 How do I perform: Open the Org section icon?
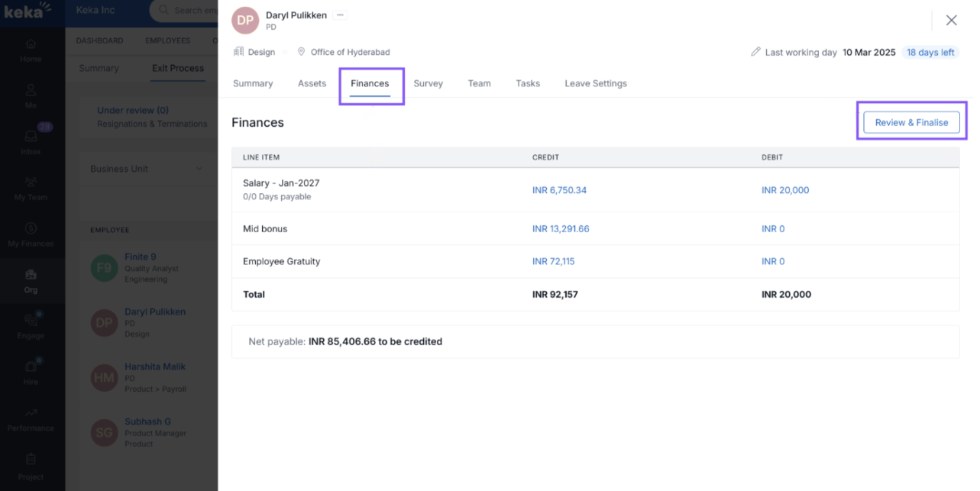tap(31, 279)
